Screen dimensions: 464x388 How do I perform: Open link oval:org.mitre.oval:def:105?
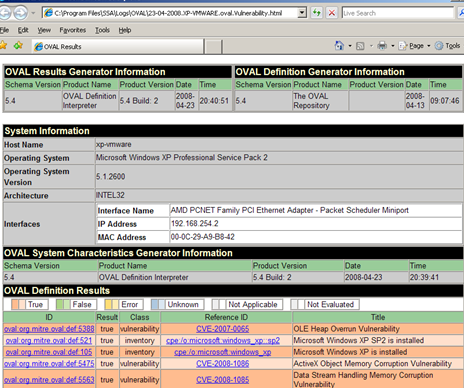pyautogui.click(x=49, y=352)
